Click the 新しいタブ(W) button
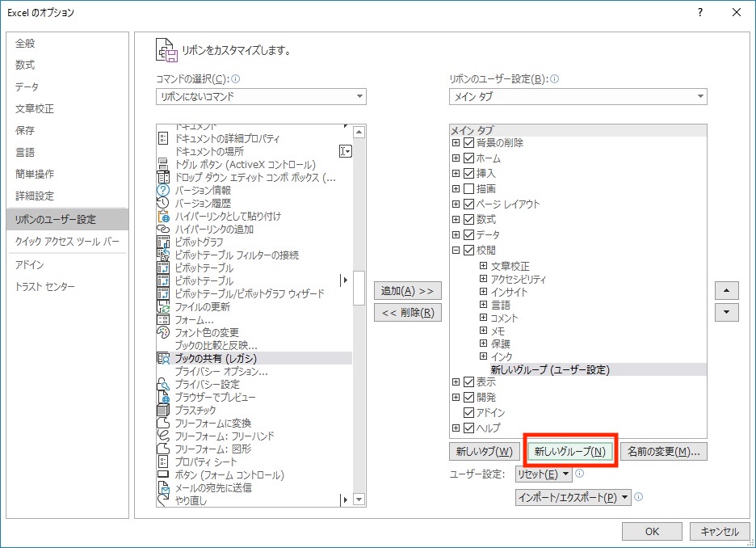The height and width of the screenshot is (548, 756). point(484,452)
